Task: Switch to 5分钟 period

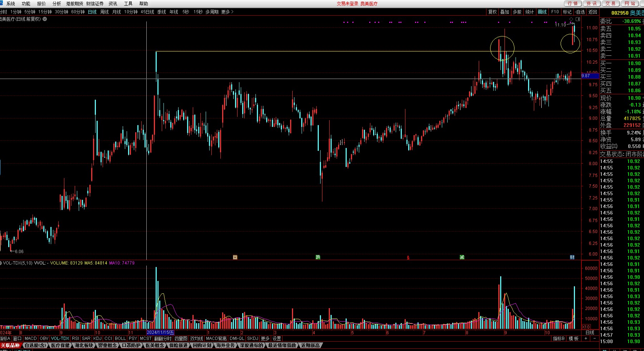Action: pyautogui.click(x=30, y=12)
